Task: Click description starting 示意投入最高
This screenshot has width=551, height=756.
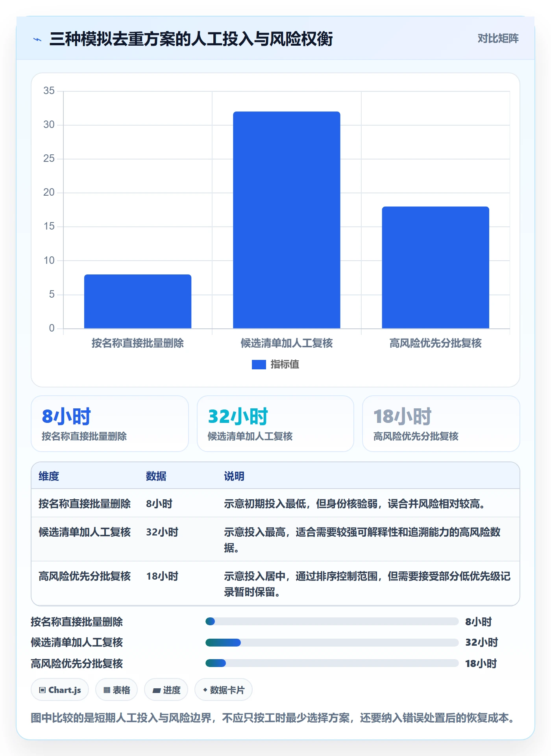Action: pyautogui.click(x=362, y=540)
